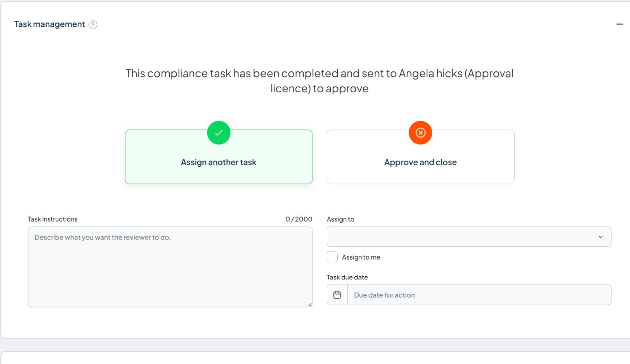This screenshot has height=364, width=630.
Task: Click the 0 / 2000 character counter
Action: (x=299, y=219)
